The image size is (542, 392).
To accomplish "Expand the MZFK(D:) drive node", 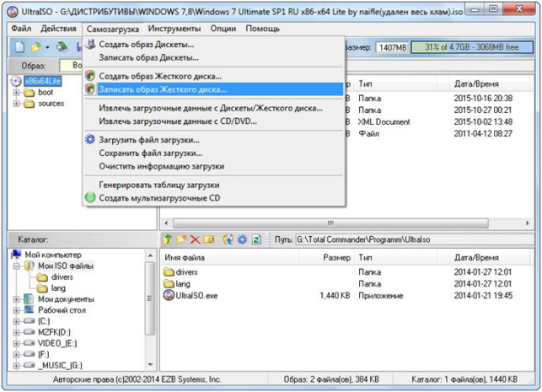I will 16,332.
